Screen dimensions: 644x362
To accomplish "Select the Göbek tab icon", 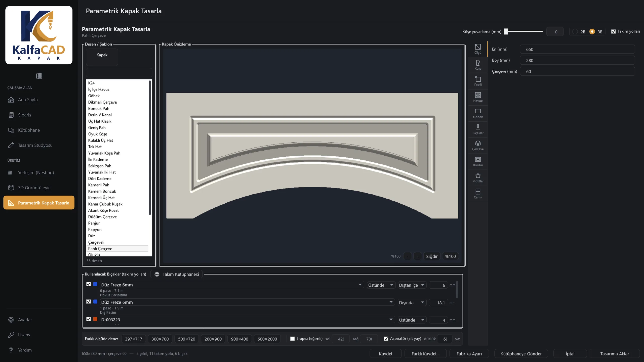I will (x=478, y=113).
